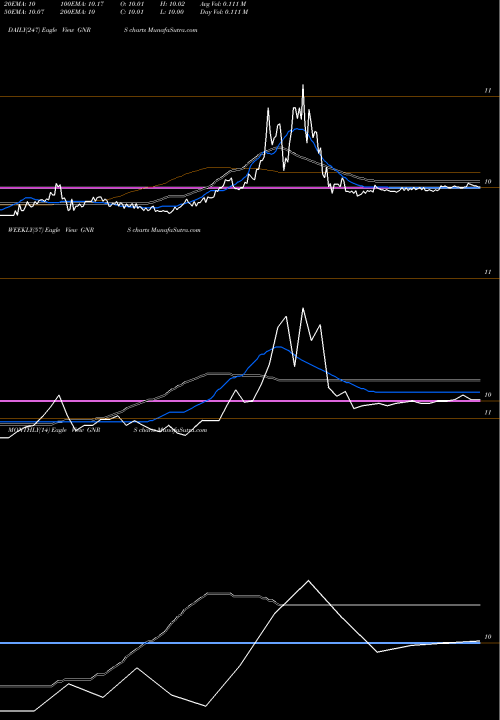Viewport: 500px width, 720px height.
Task: Click the 11 axis label on daily chart
Action: pos(488,91)
